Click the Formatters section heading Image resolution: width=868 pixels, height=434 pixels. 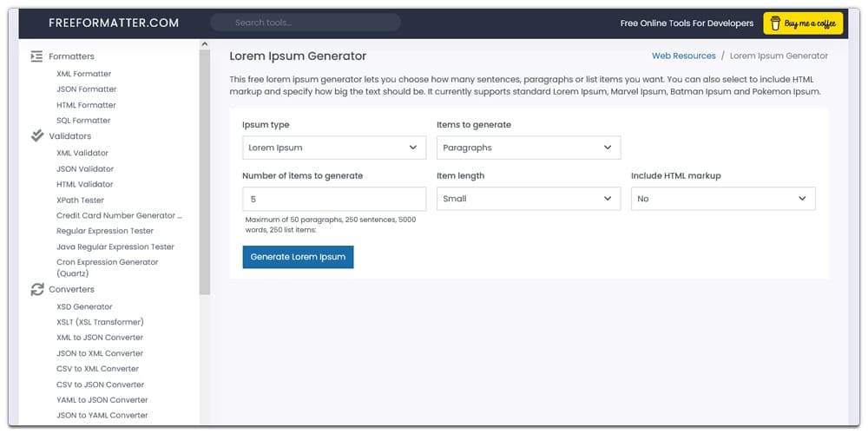[x=71, y=56]
